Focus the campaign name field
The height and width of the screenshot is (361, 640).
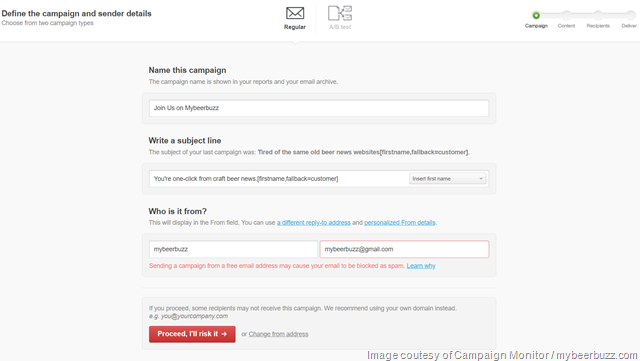(x=319, y=108)
